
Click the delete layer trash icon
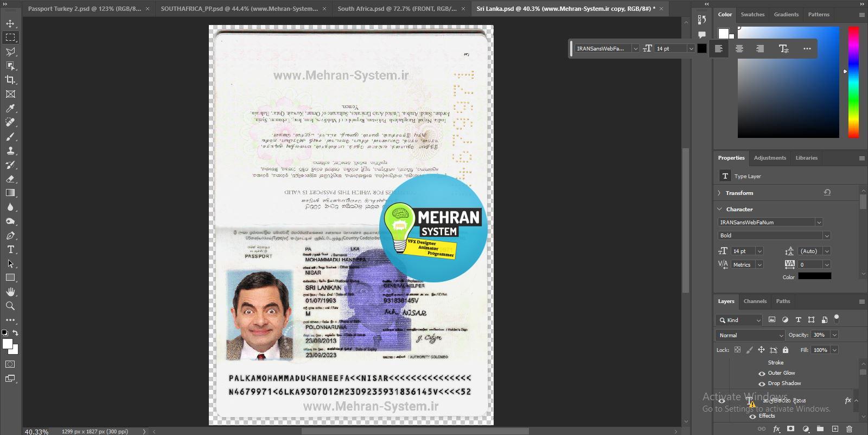click(x=849, y=429)
